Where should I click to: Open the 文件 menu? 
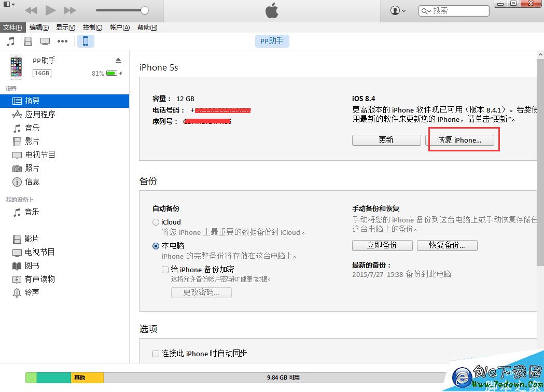click(13, 27)
